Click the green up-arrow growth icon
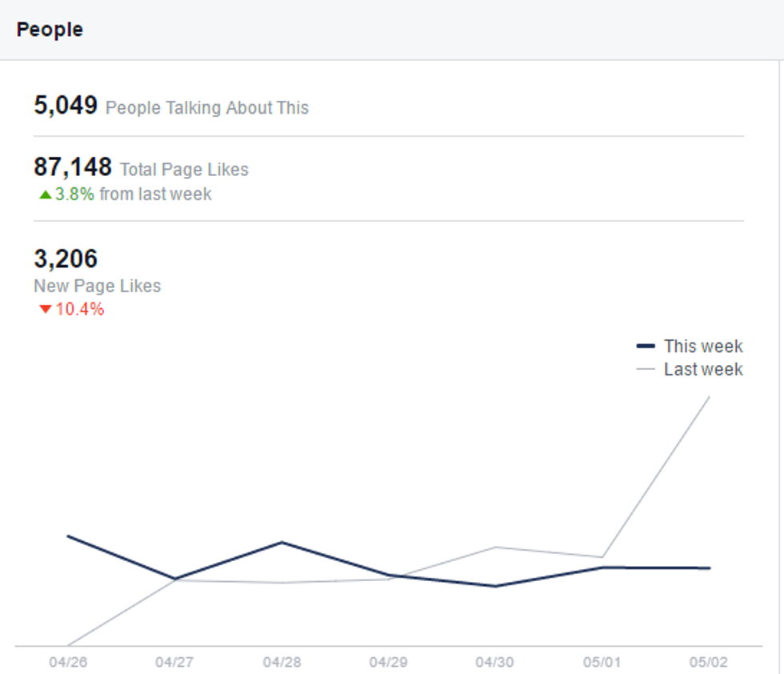 [x=45, y=195]
